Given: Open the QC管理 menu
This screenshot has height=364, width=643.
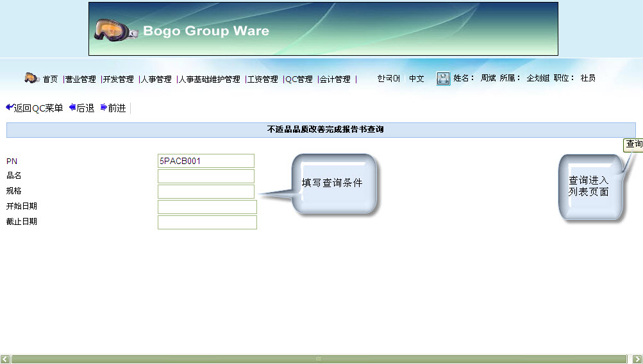Looking at the screenshot, I should coord(299,79).
